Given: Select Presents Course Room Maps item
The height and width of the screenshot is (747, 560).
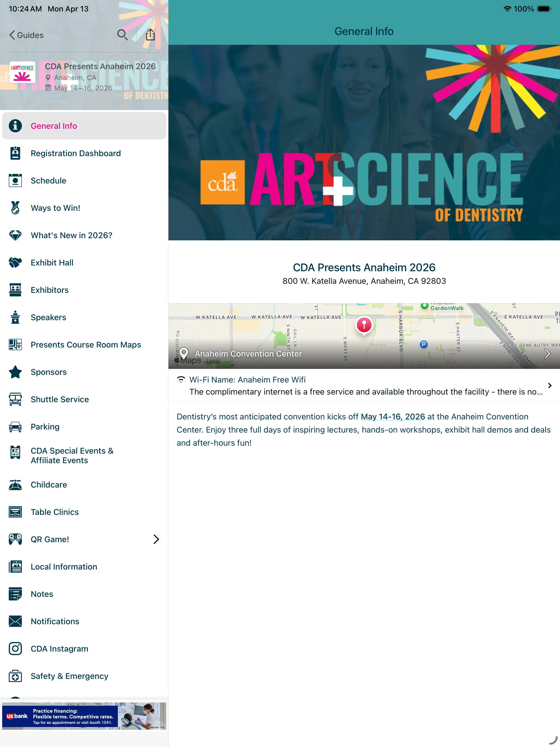Looking at the screenshot, I should click(x=84, y=345).
